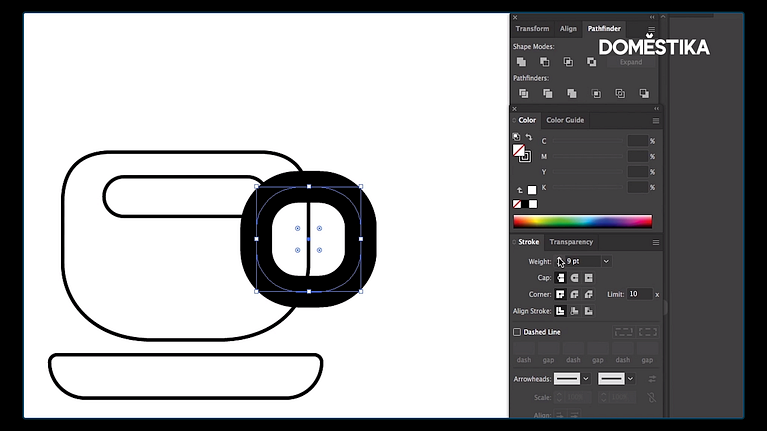The height and width of the screenshot is (431, 767).
Task: Open the first Arrowheads dropdown
Action: coord(586,379)
